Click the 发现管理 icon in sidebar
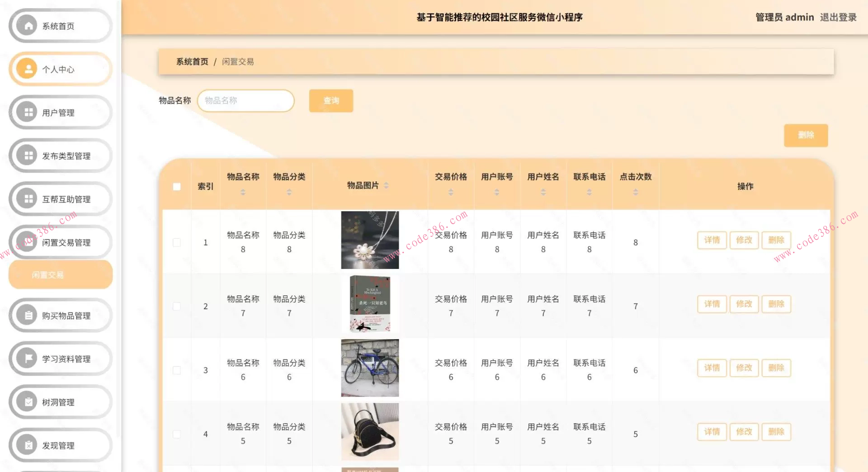 (x=28, y=445)
